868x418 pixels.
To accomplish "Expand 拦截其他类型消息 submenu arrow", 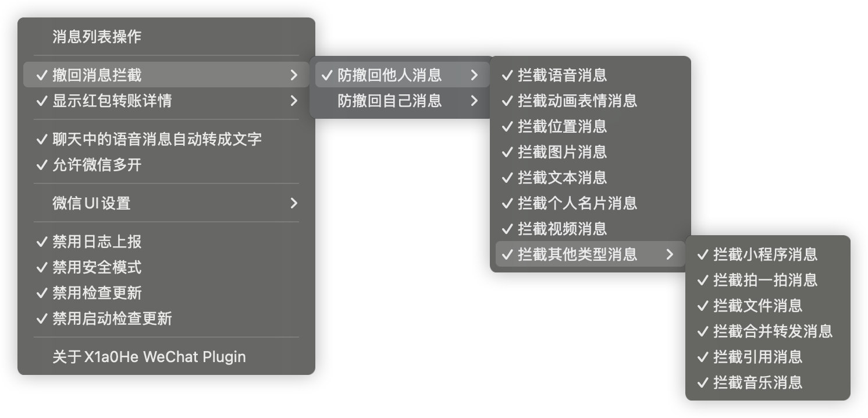I will pyautogui.click(x=670, y=254).
